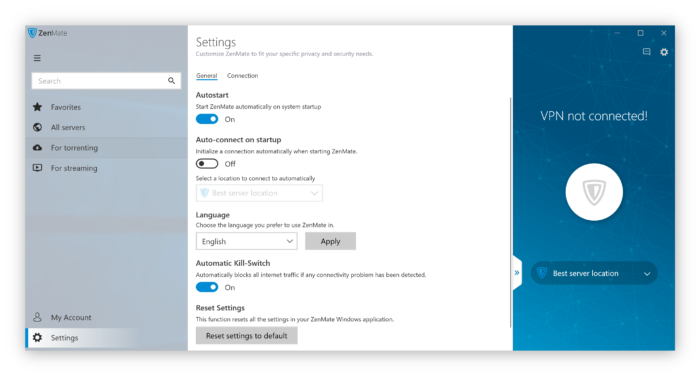700x376 pixels.
Task: Maximize the ZenMate window
Action: coord(641,33)
